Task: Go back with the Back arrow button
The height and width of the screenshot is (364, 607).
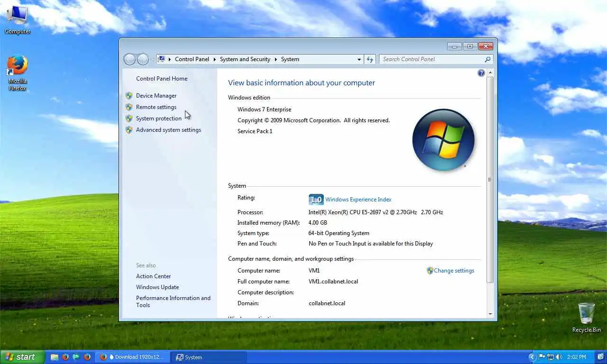Action: 129,59
